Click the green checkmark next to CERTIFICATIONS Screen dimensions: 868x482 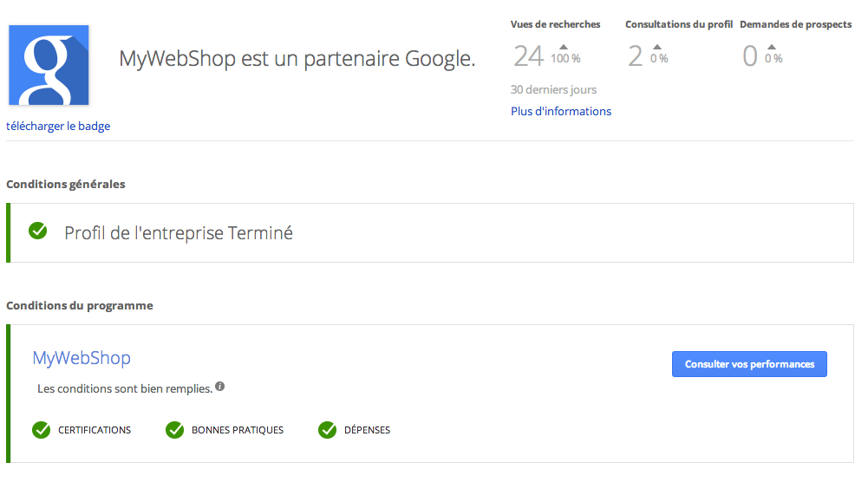coord(41,430)
